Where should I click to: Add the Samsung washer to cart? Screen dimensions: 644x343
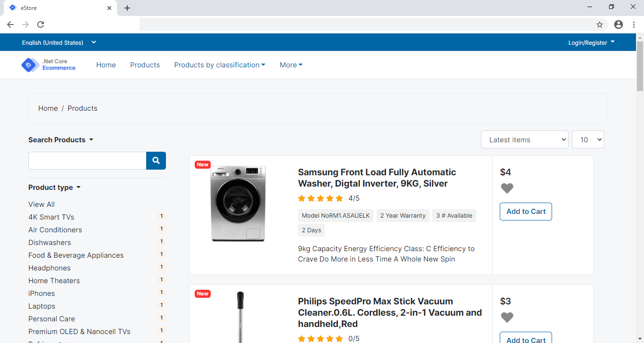pyautogui.click(x=526, y=212)
